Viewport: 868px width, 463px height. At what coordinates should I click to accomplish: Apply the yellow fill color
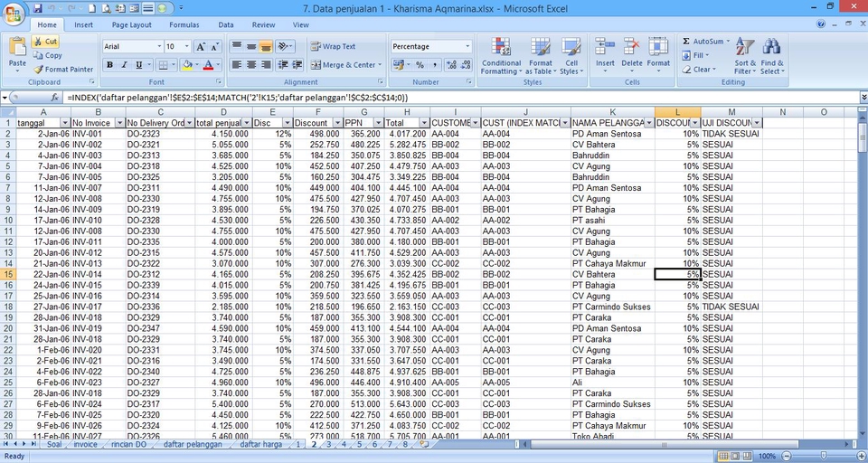click(186, 65)
